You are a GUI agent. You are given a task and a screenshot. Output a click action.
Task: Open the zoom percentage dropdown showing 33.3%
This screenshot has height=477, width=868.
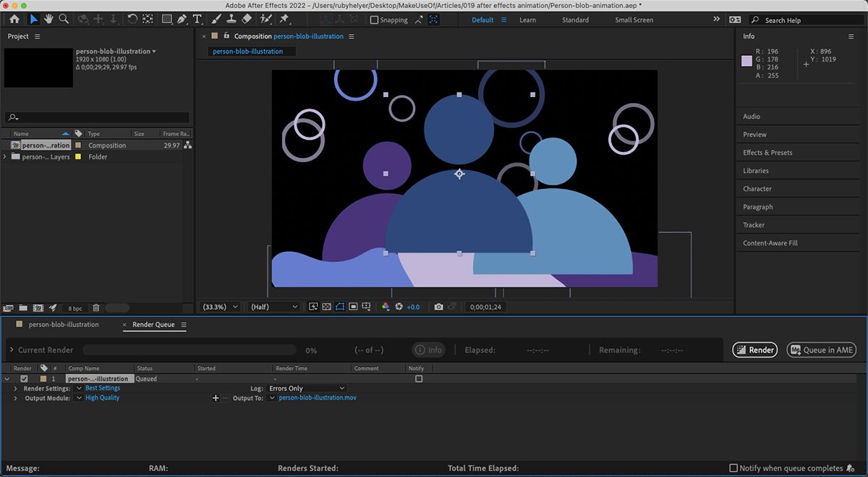click(218, 306)
